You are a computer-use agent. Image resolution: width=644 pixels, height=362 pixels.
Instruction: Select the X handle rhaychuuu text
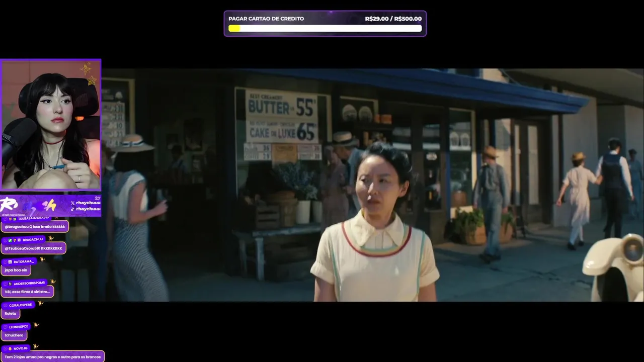coord(88,203)
